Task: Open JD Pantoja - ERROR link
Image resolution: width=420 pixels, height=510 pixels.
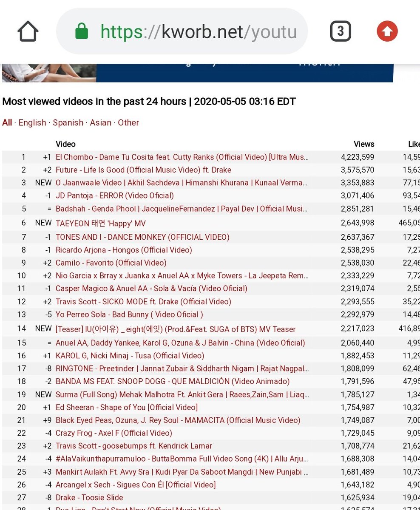Action: [115, 195]
